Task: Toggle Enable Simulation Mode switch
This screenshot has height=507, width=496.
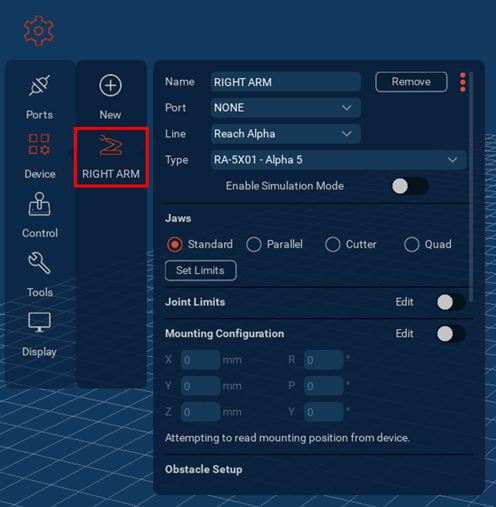Action: tap(410, 186)
